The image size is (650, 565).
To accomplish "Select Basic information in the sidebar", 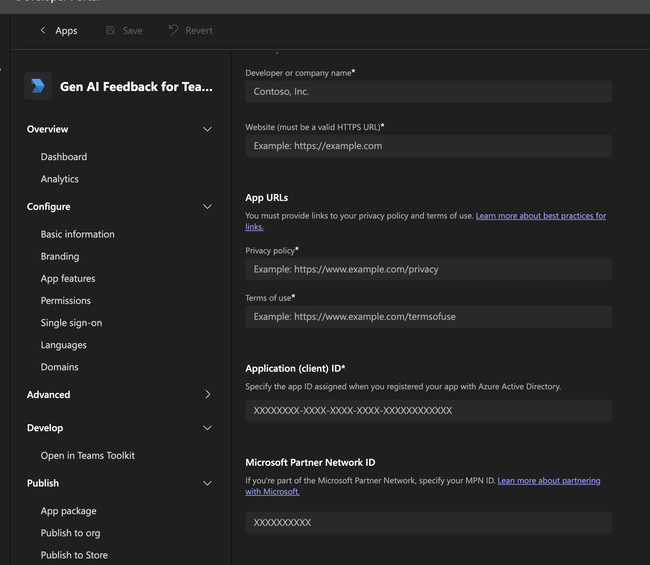I will (78, 234).
